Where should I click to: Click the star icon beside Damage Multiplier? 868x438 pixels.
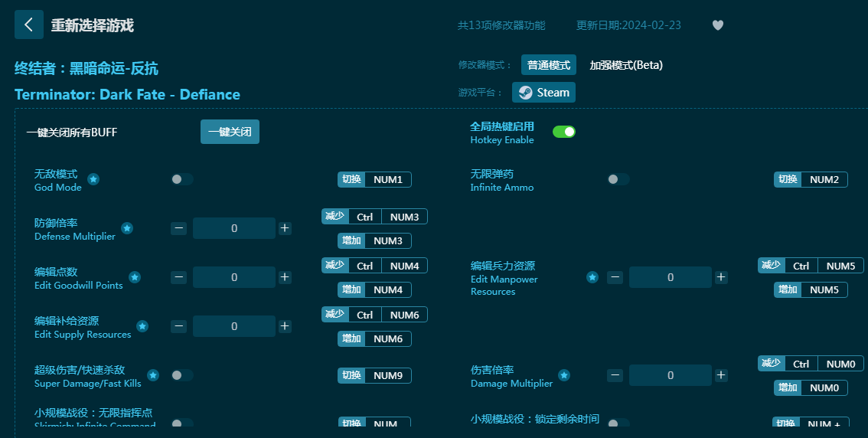564,375
